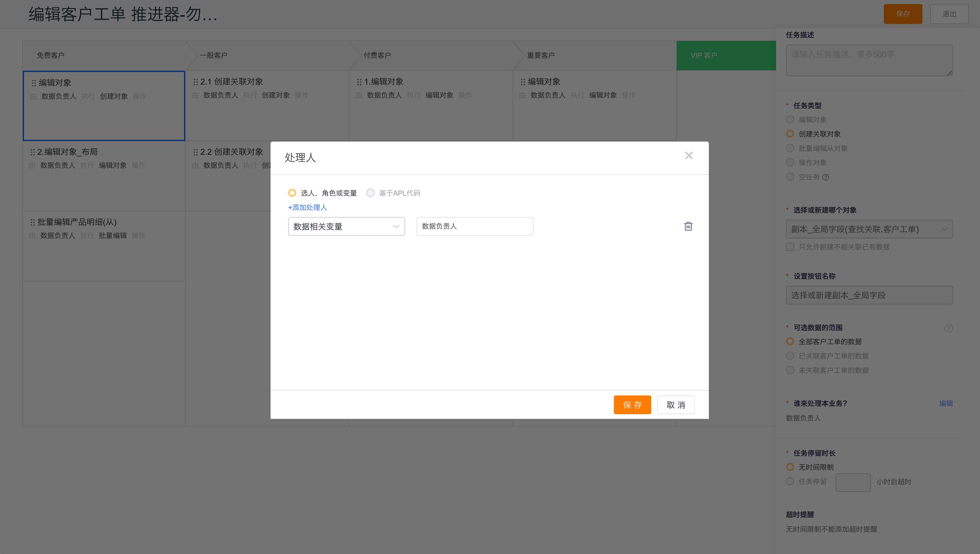Screen dimensions: 980x554
Task: Click drag handle of 批量编辑产品明细(从)
Action: [32, 222]
